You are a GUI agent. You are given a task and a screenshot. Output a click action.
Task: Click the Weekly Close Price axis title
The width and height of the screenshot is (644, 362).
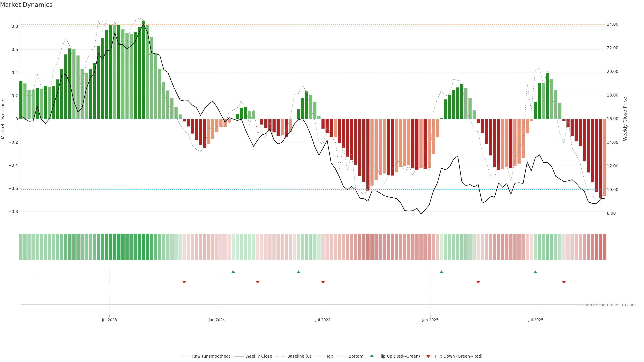[625, 119]
